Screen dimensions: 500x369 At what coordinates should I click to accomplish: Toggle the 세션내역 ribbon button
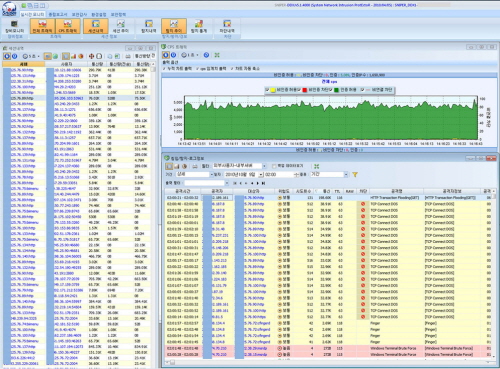click(96, 27)
